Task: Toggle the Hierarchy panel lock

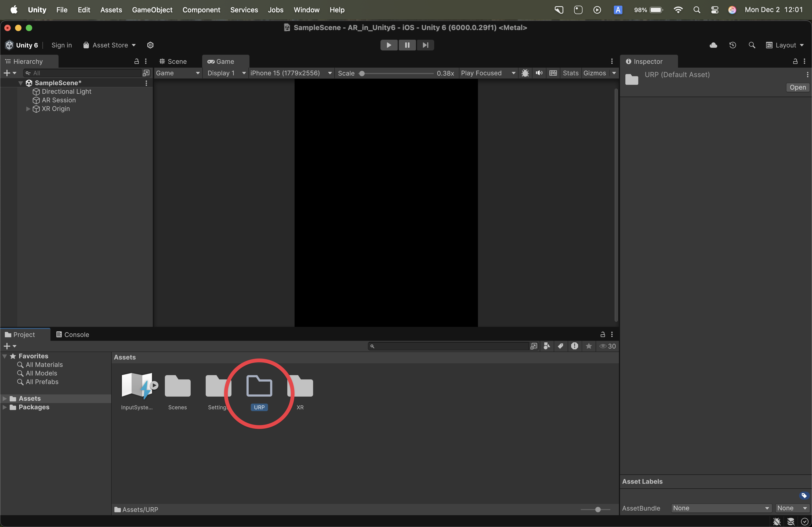Action: click(x=136, y=61)
